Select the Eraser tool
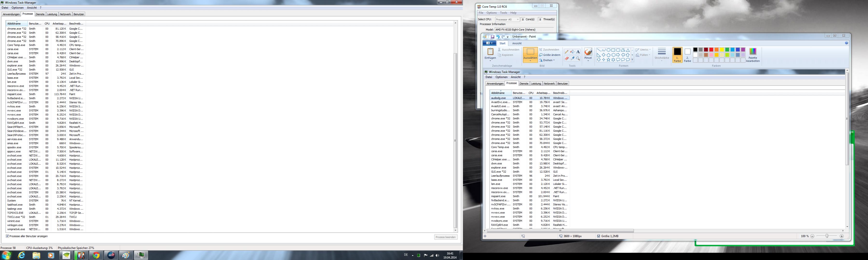 [x=567, y=58]
